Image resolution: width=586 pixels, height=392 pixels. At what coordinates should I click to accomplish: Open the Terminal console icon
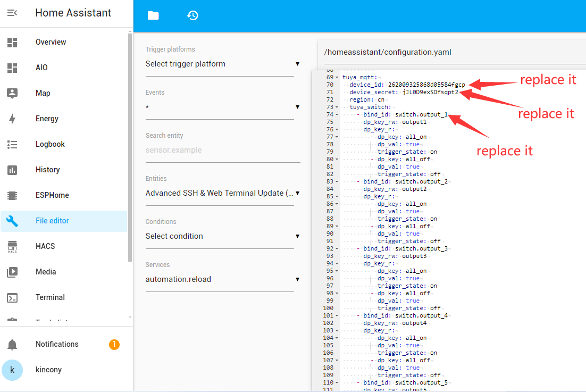(12, 298)
